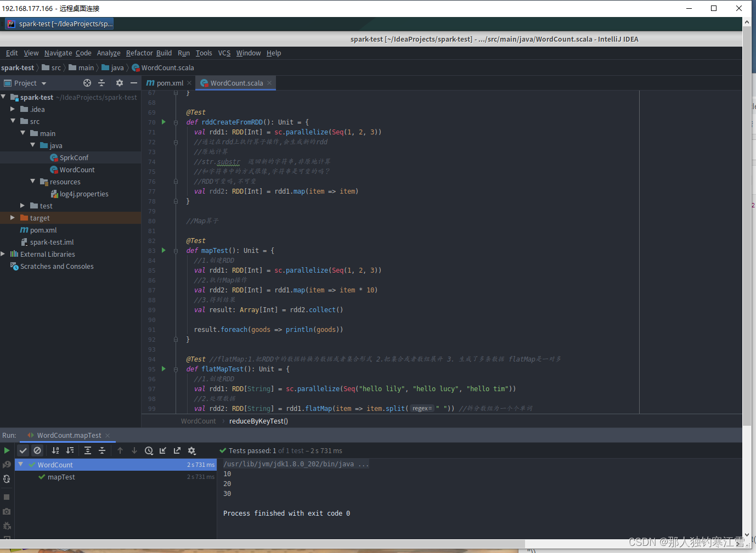Open the Navigate menu
Image resolution: width=756 pixels, height=553 pixels.
[58, 53]
